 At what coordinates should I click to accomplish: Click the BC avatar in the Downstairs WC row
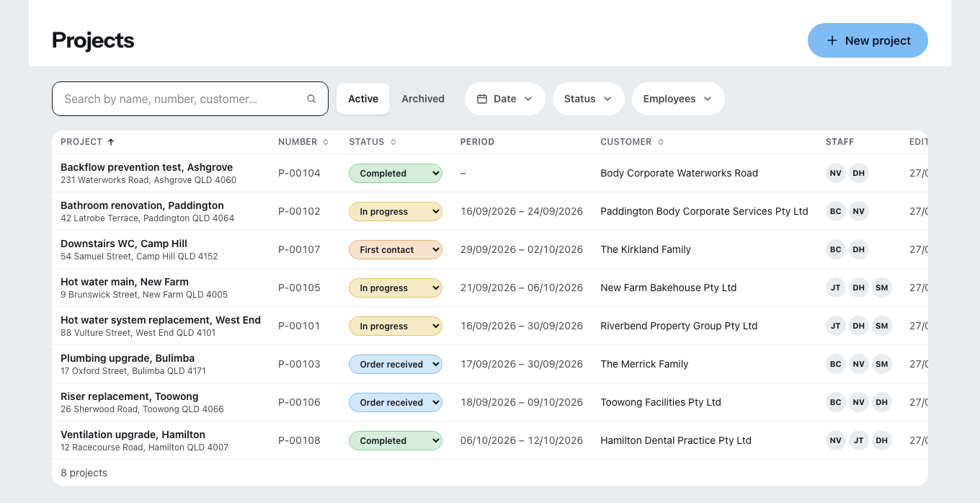tap(836, 249)
